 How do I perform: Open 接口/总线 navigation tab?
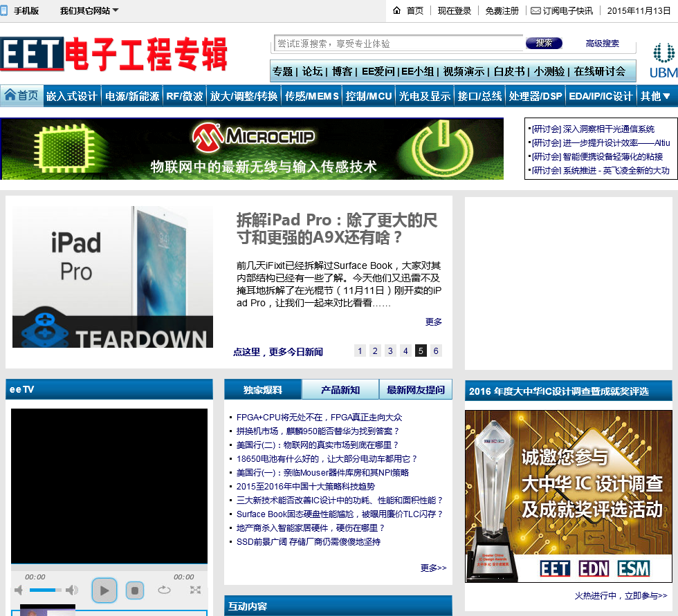coord(479,96)
